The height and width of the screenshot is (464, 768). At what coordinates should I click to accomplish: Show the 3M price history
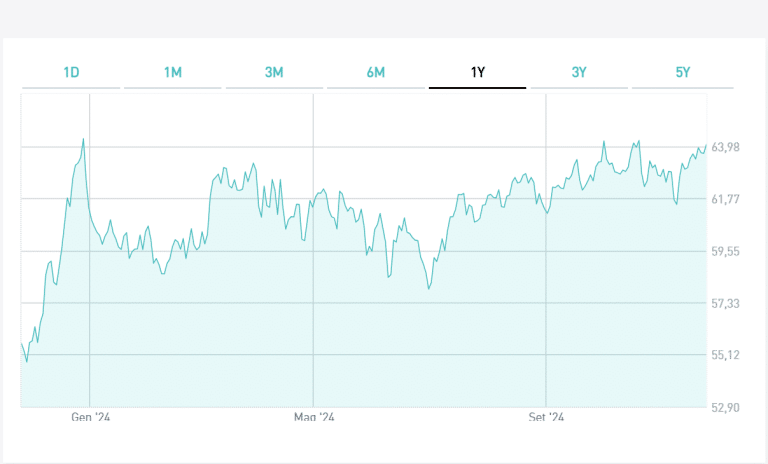click(x=274, y=72)
